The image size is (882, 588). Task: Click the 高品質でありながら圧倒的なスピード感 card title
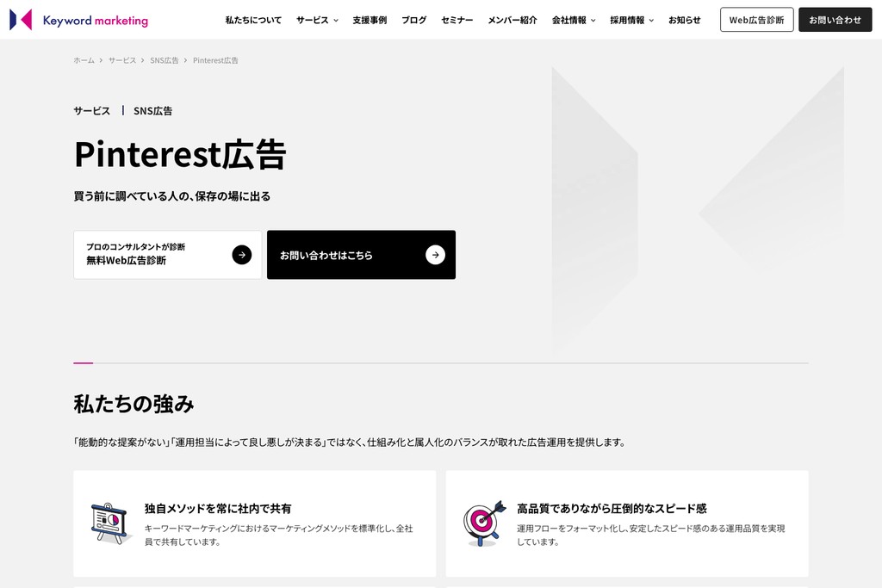[x=612, y=508]
